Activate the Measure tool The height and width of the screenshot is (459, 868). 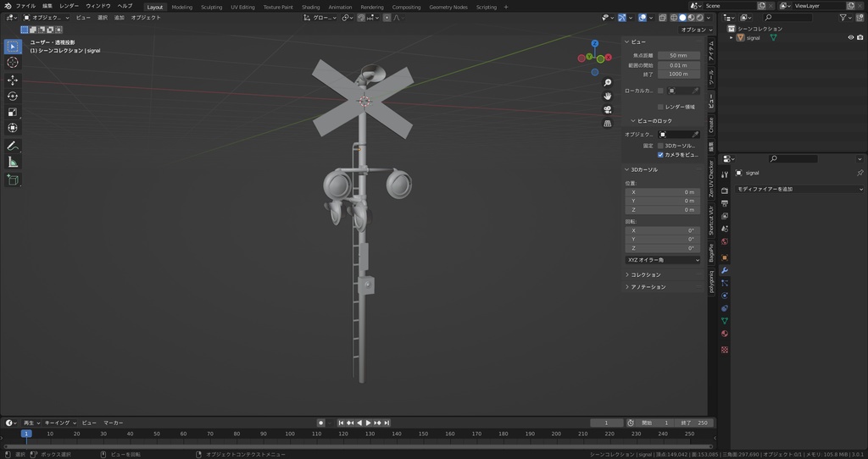pos(13,161)
